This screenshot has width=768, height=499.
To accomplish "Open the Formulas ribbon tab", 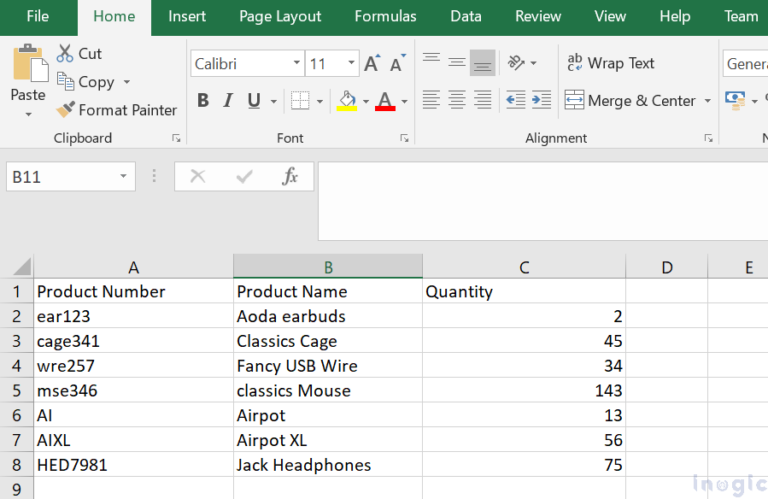I will 385,16.
